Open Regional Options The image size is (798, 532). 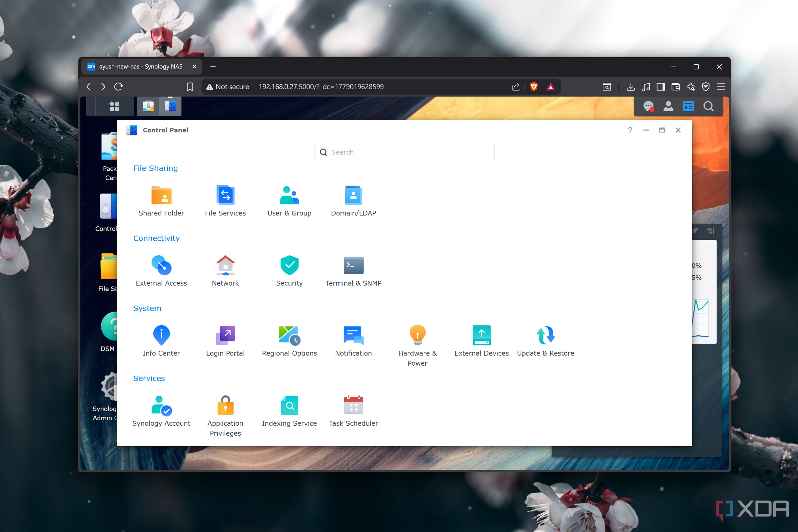[289, 341]
